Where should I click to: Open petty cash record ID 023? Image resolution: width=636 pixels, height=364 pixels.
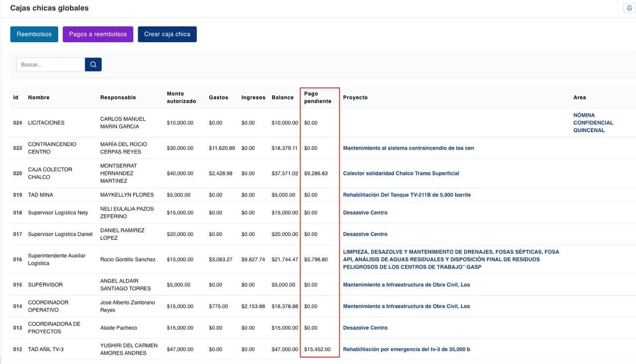coord(17,148)
